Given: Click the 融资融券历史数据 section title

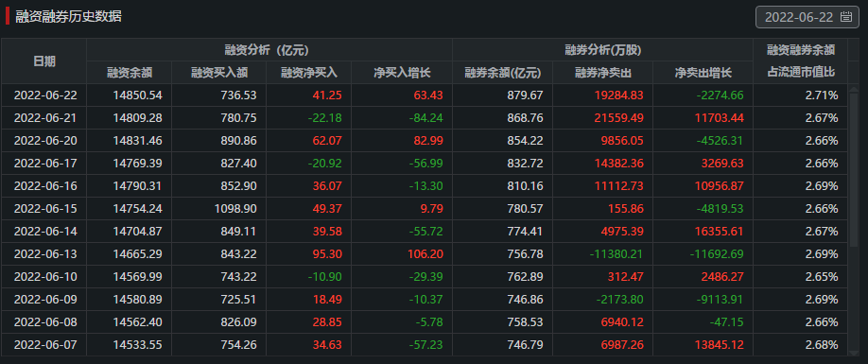Looking at the screenshot, I should click(69, 17).
